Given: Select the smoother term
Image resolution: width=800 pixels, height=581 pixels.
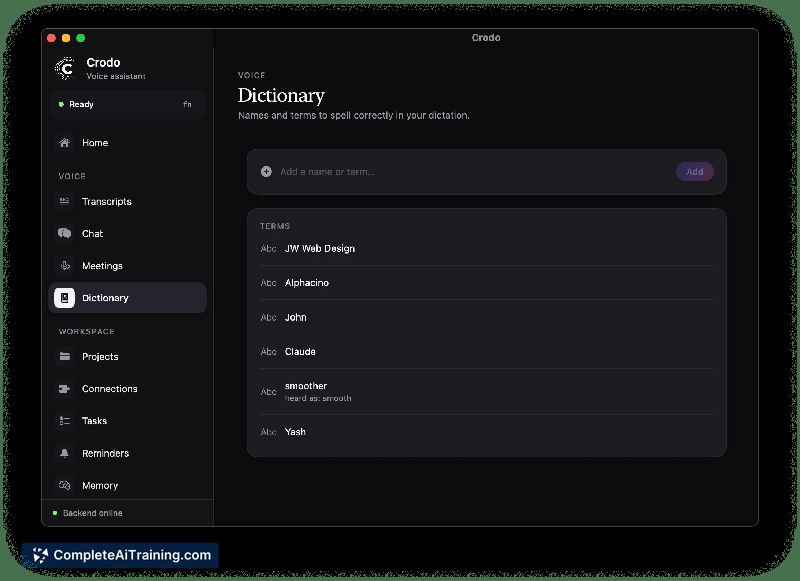Looking at the screenshot, I should pos(306,386).
